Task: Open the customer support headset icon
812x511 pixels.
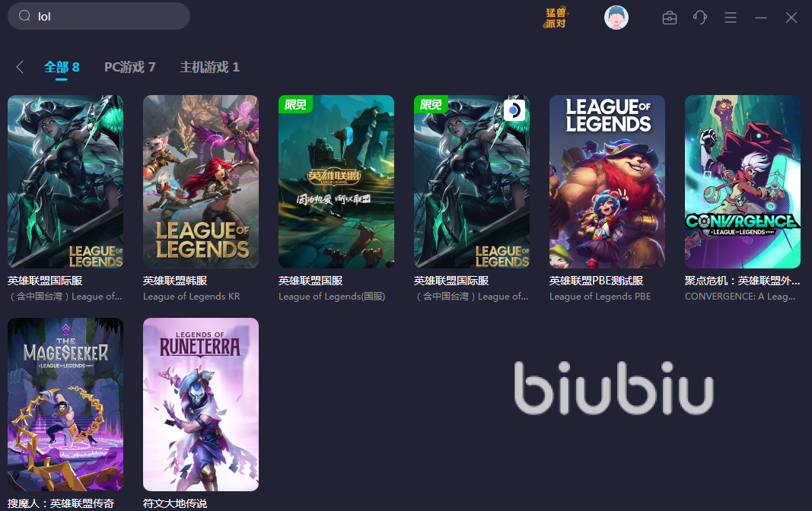Action: tap(700, 17)
